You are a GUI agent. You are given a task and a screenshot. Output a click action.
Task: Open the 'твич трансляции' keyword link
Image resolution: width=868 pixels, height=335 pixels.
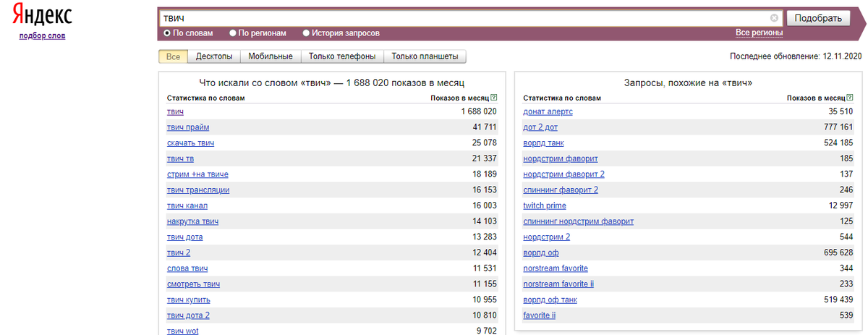(x=198, y=190)
